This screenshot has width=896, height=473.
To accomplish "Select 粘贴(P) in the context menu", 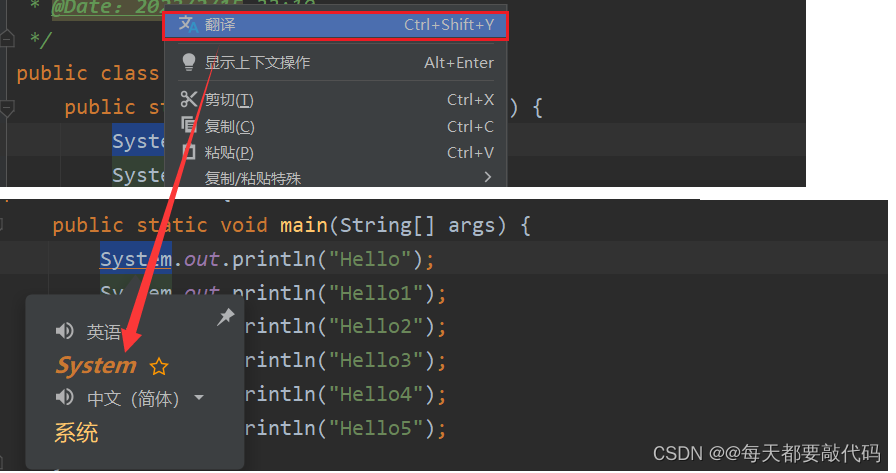I will click(x=335, y=153).
